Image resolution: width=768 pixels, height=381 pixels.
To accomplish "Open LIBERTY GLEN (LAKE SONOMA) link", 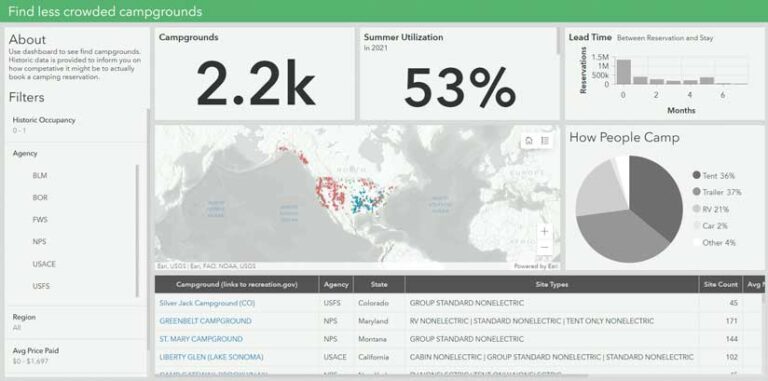I will click(x=211, y=357).
